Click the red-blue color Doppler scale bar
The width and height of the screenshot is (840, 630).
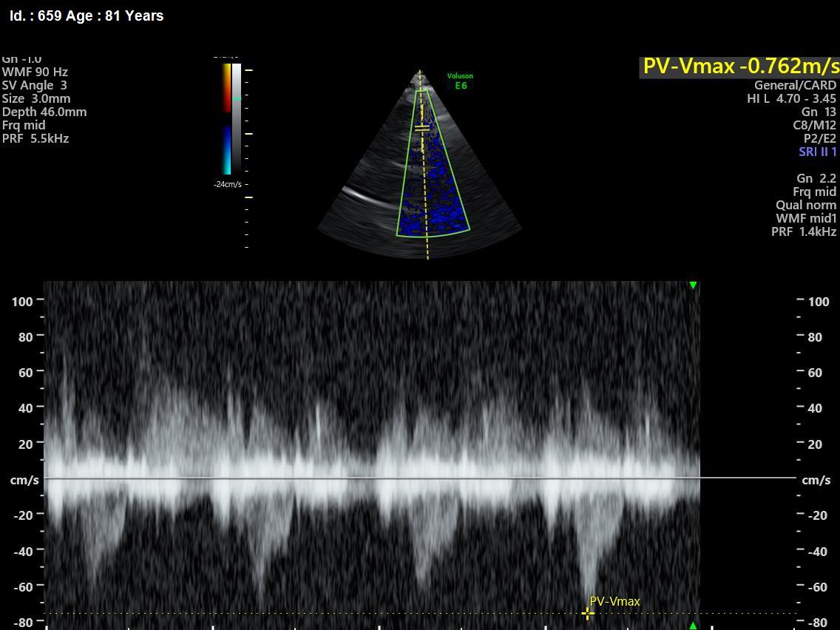point(227,119)
